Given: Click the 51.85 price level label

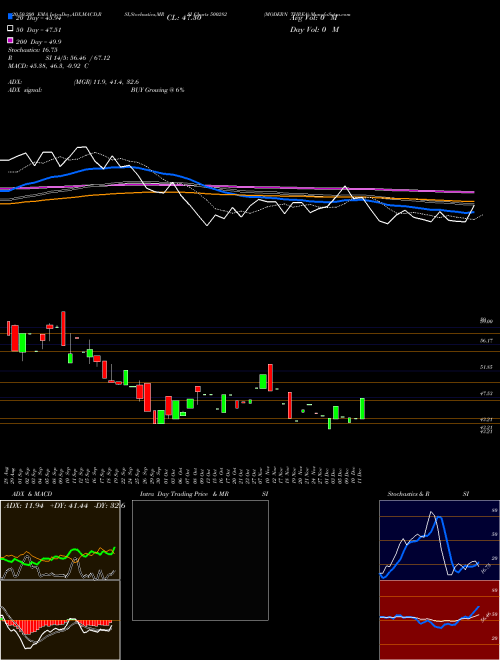Looking at the screenshot, I should pos(486,367).
